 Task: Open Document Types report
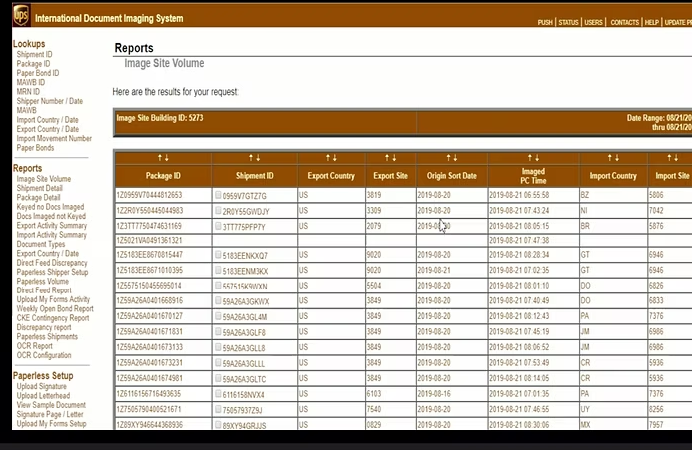point(41,244)
